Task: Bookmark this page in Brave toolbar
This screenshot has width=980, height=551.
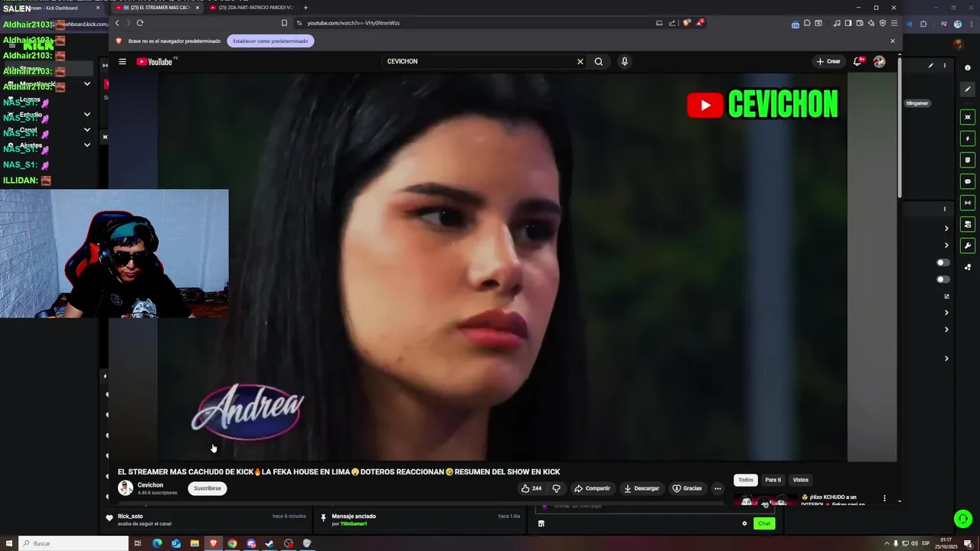Action: (x=284, y=23)
